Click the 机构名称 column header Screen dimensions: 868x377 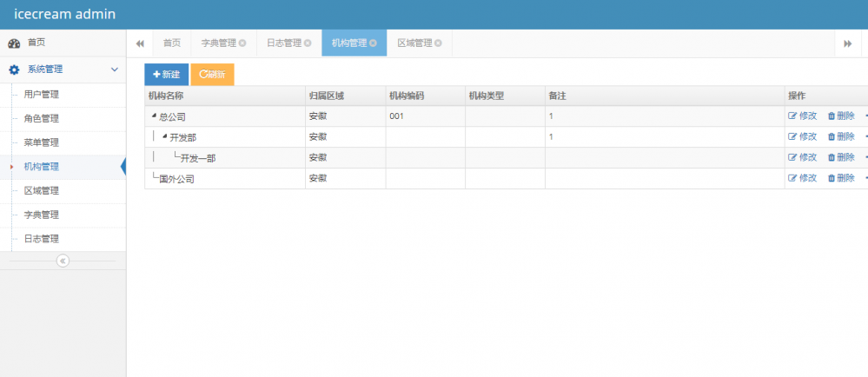tap(225, 96)
